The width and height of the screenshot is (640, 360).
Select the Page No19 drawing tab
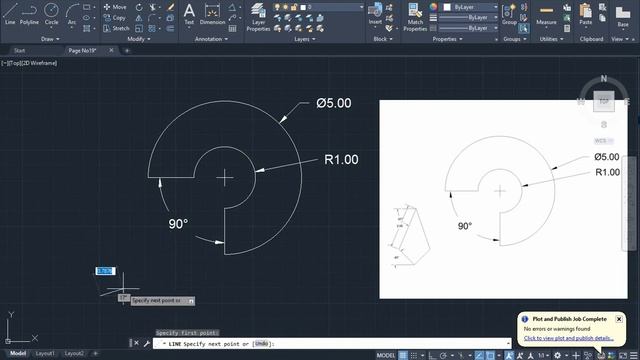(82, 51)
